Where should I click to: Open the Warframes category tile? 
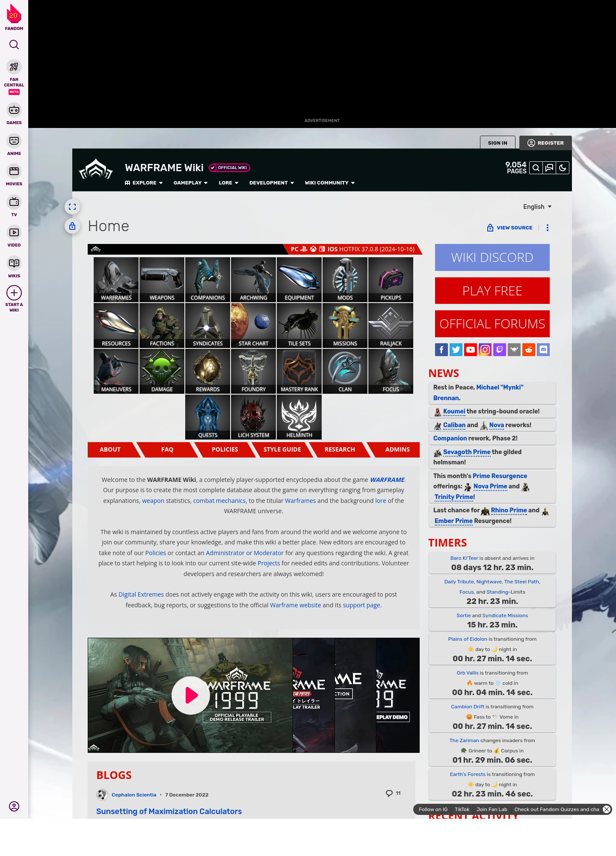pyautogui.click(x=116, y=279)
